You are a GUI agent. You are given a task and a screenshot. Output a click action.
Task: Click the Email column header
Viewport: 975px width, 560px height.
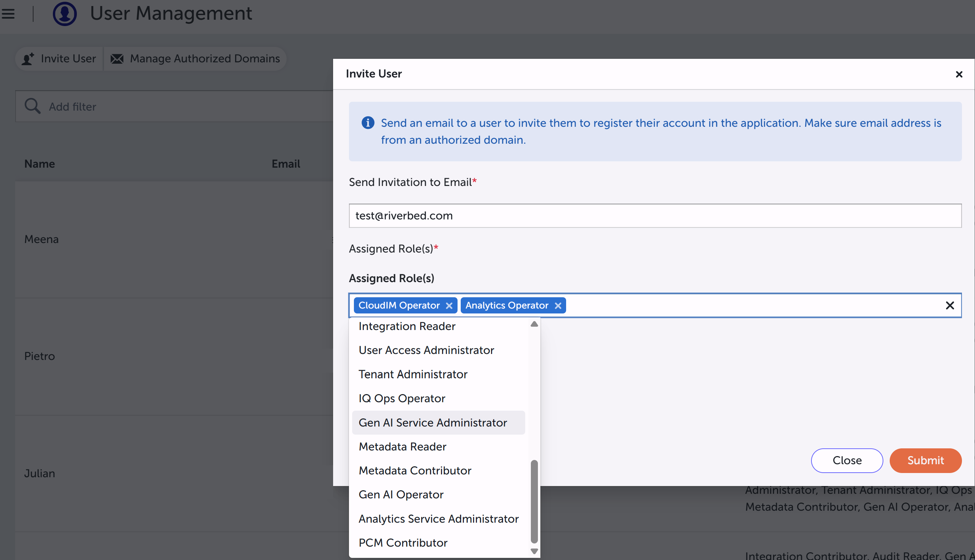(x=286, y=164)
